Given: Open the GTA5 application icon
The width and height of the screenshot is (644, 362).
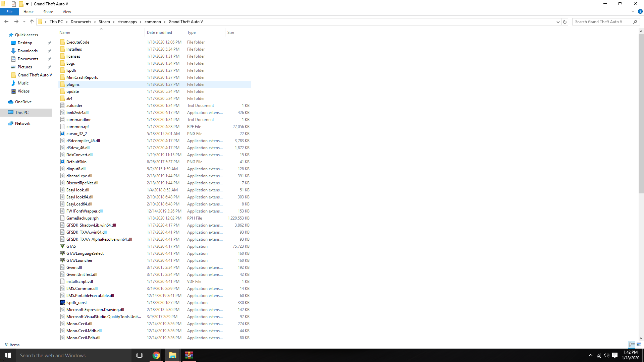Looking at the screenshot, I should click(62, 246).
